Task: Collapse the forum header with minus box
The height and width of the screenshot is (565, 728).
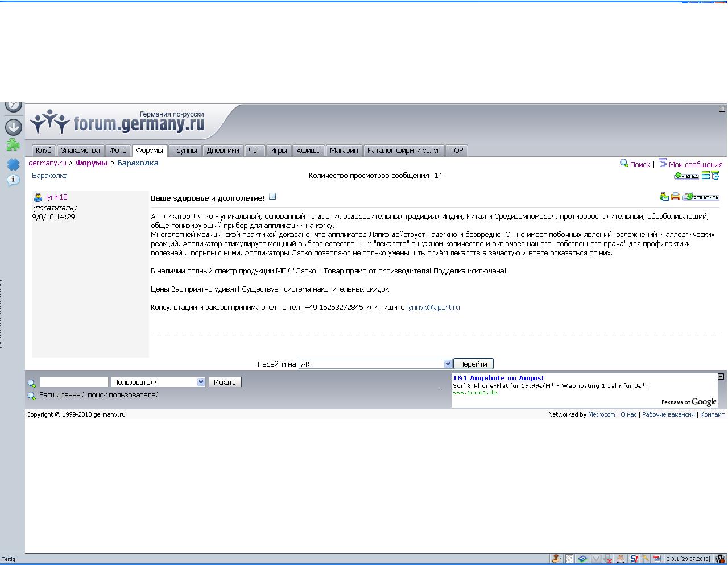Action: [x=722, y=109]
